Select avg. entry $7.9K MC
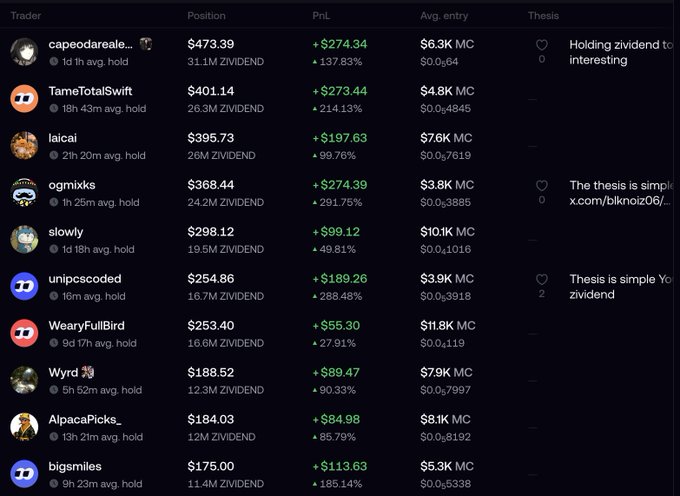The width and height of the screenshot is (680, 496). tap(446, 372)
